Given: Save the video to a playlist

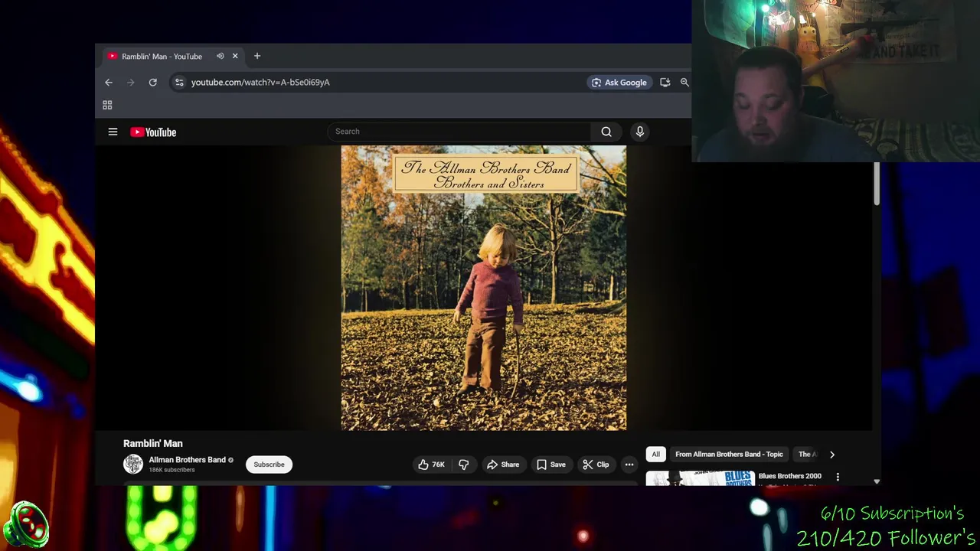Looking at the screenshot, I should [x=550, y=465].
